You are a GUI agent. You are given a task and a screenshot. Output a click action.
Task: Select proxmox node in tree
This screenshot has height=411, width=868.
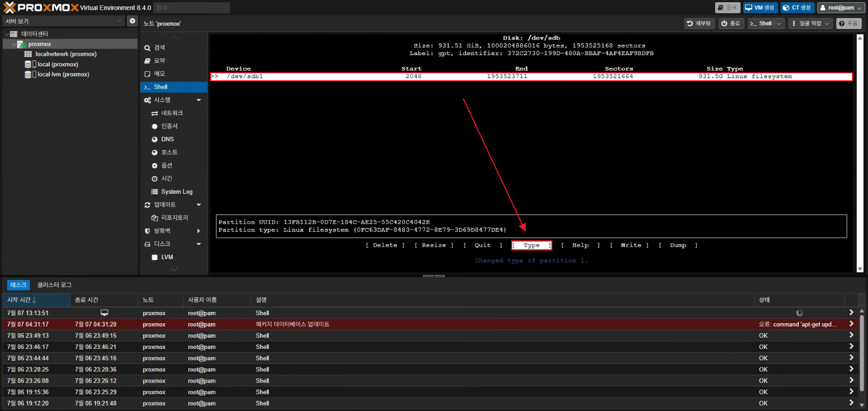40,44
